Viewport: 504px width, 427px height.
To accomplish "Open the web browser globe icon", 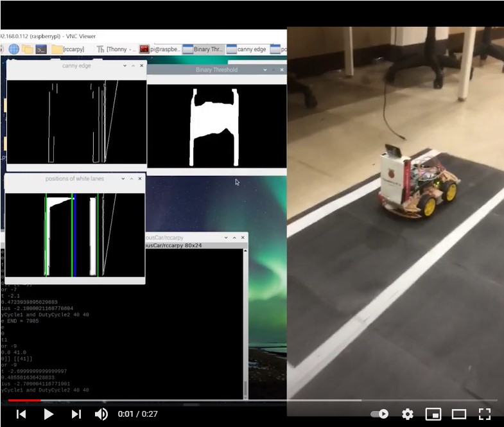I will click(x=14, y=49).
